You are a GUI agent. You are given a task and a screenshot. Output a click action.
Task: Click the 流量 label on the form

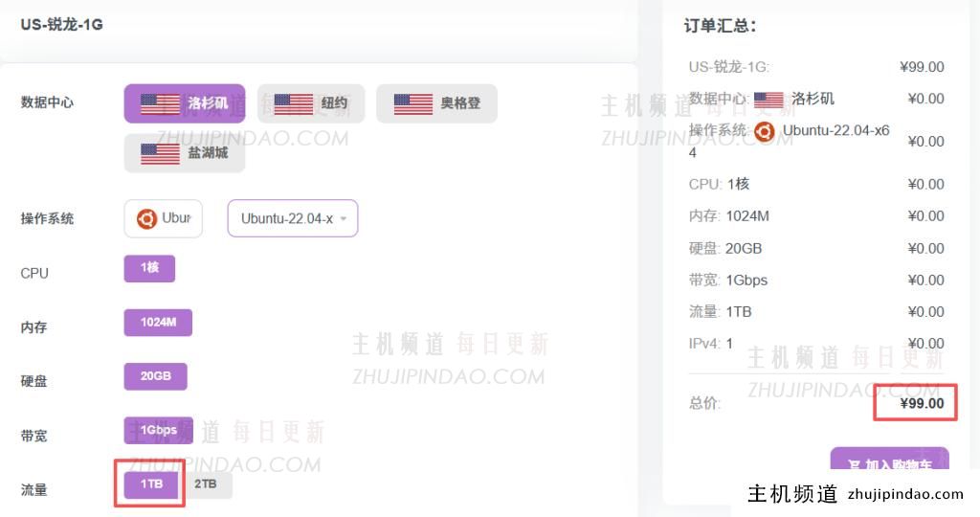coord(33,489)
